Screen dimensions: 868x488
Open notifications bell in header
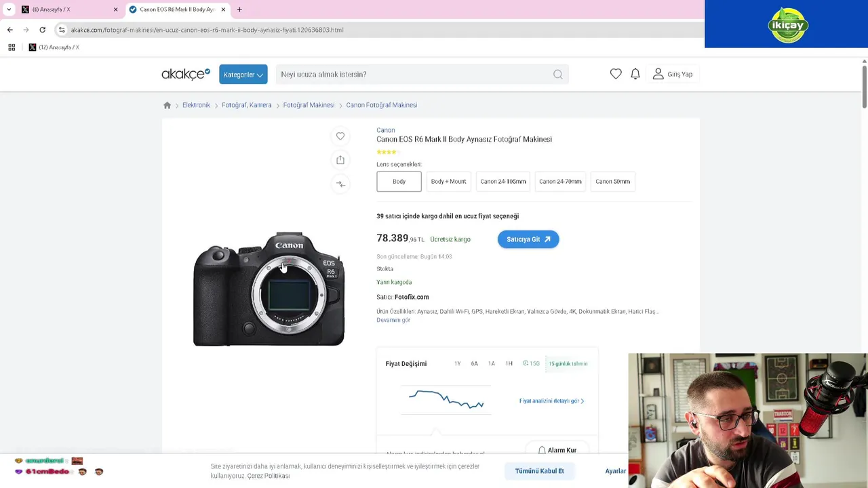[x=635, y=74]
